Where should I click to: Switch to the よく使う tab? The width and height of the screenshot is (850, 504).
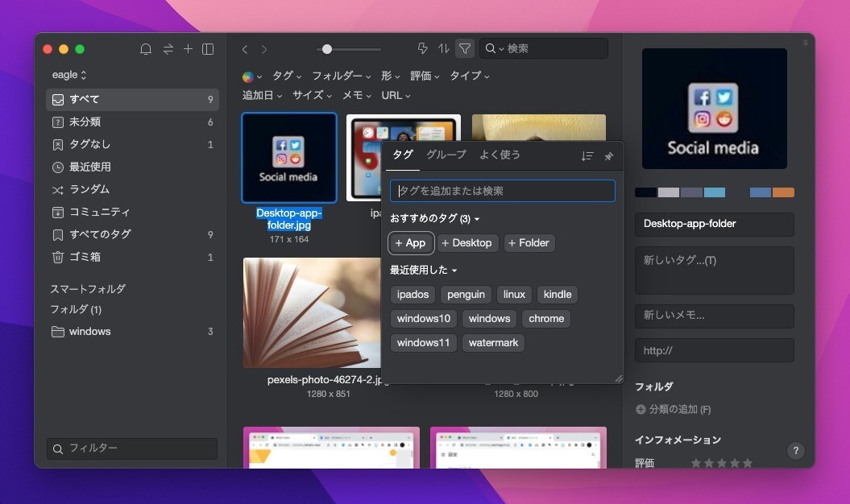pyautogui.click(x=500, y=155)
